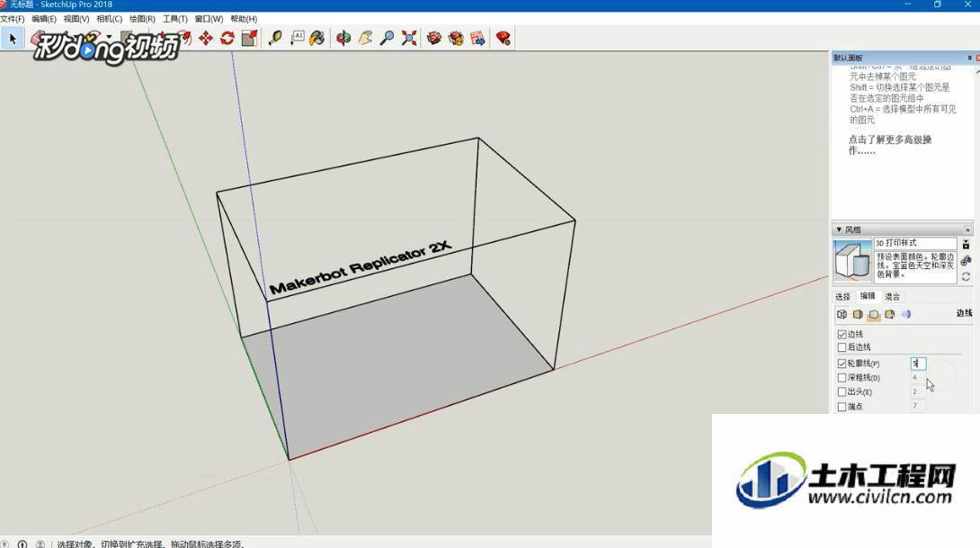Open the Modeling settings icon
Viewport: 980px width, 548px height.
pyautogui.click(x=905, y=314)
